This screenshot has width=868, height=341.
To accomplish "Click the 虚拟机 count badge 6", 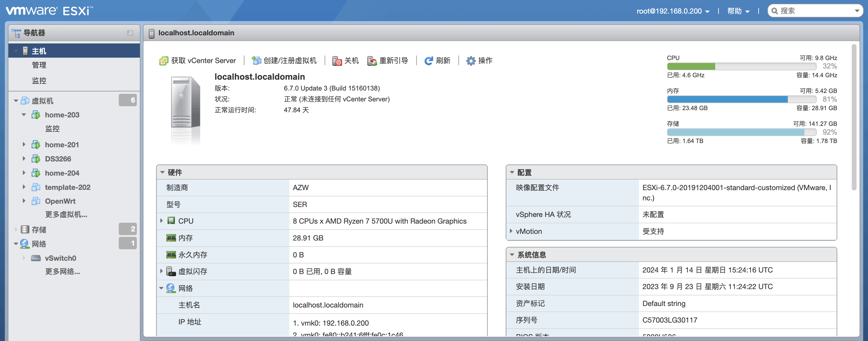I will [128, 100].
